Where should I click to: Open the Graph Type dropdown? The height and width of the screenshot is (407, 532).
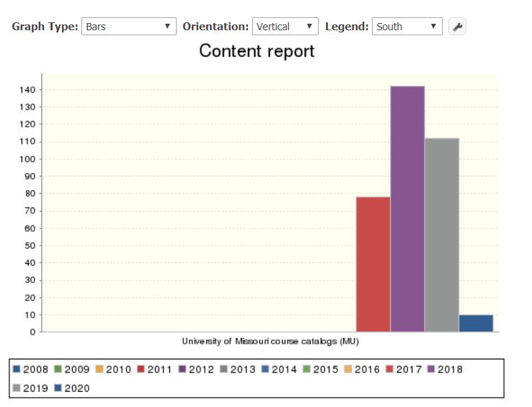coord(129,27)
